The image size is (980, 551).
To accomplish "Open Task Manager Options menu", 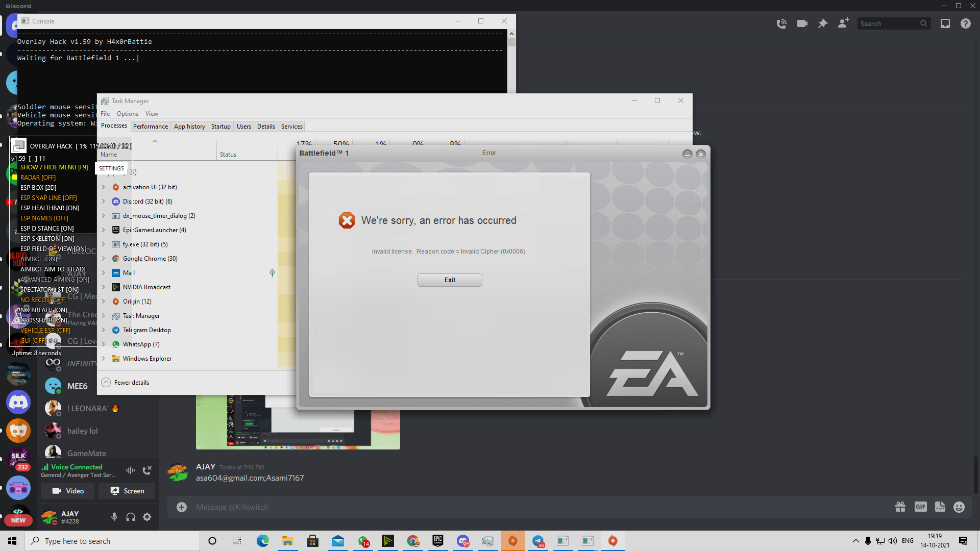I will [128, 113].
